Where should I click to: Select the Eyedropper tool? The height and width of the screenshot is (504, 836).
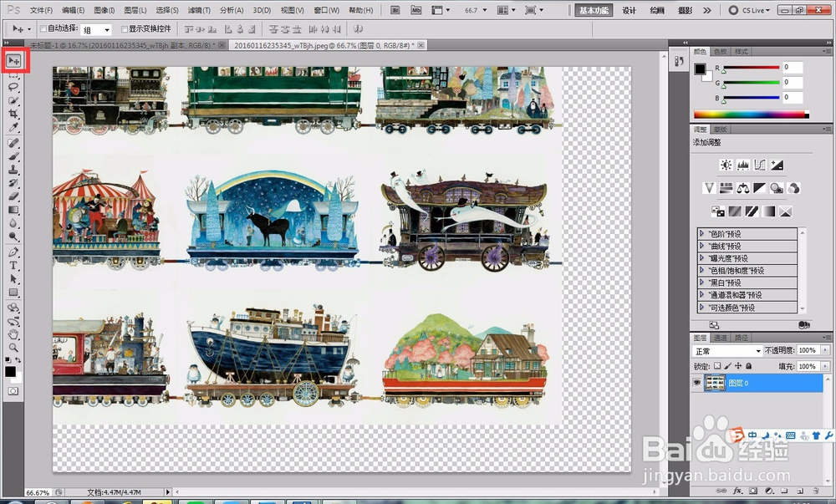pyautogui.click(x=13, y=127)
